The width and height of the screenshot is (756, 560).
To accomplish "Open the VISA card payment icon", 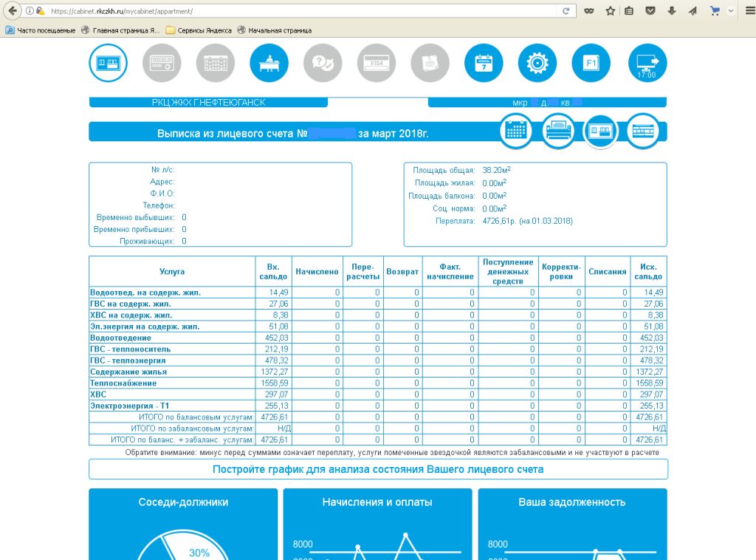I will tap(377, 63).
